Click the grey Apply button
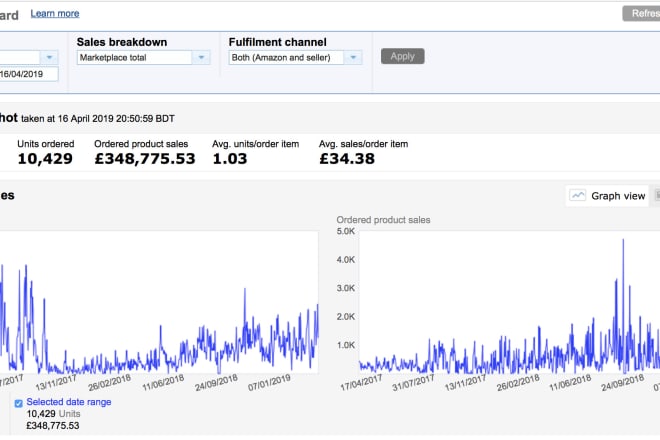660x440 pixels. point(402,56)
